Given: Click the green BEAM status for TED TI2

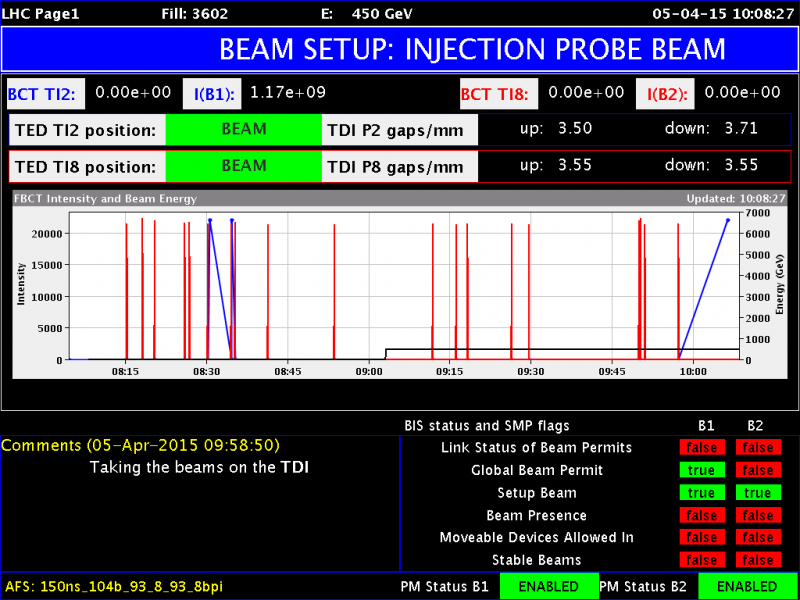Looking at the screenshot, I should [243, 129].
